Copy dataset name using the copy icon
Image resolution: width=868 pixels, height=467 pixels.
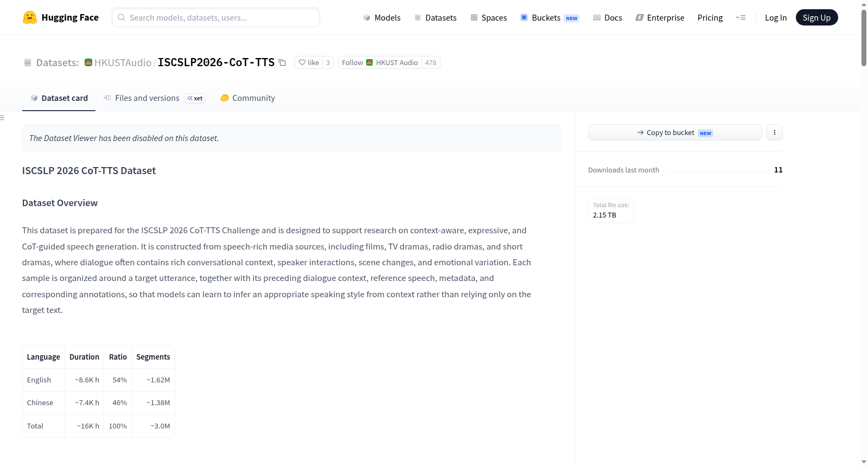pos(282,62)
